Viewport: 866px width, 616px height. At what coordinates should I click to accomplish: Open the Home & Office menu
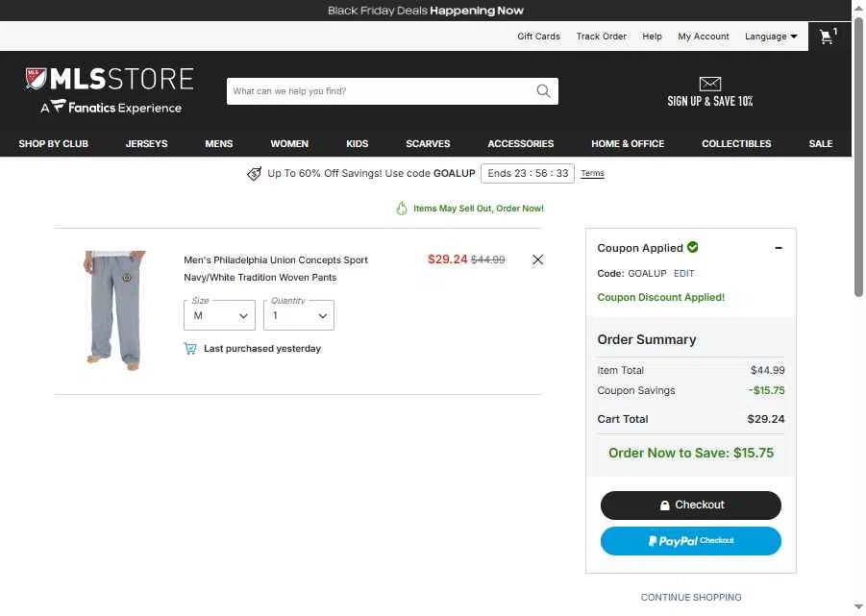[628, 143]
